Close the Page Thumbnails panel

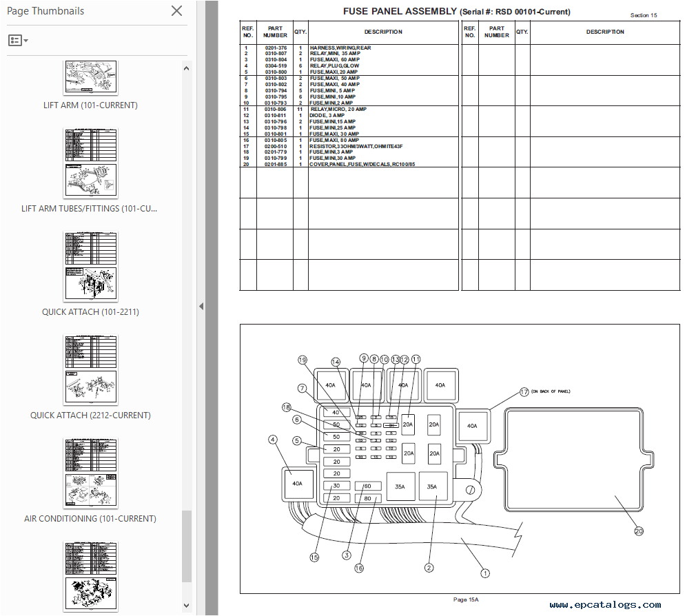tap(176, 11)
